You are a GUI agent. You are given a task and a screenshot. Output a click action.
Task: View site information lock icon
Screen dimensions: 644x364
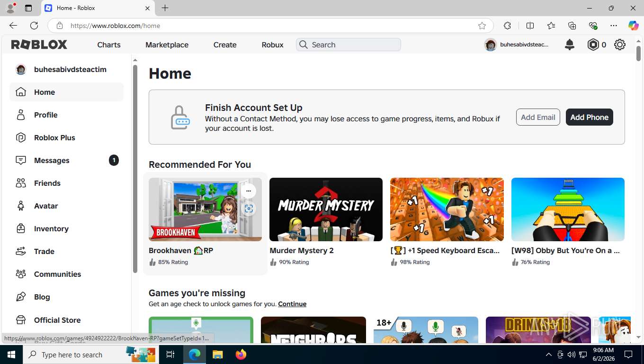(59, 26)
